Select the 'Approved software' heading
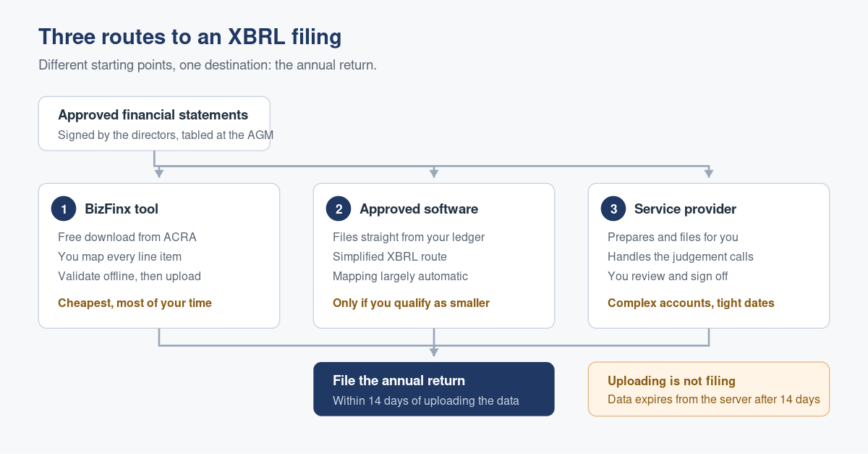Image resolution: width=868 pixels, height=454 pixels. (x=419, y=209)
